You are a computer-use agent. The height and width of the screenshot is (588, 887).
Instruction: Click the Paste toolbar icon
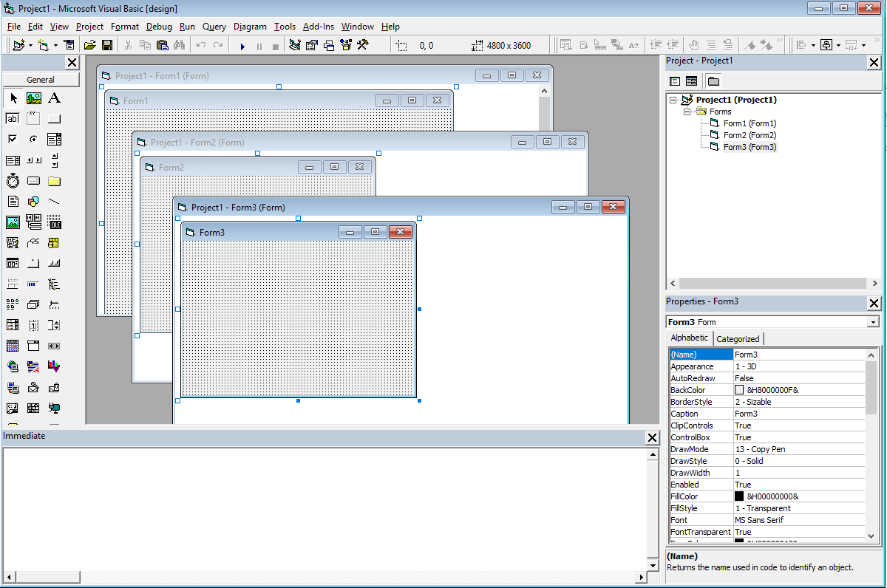point(162,46)
